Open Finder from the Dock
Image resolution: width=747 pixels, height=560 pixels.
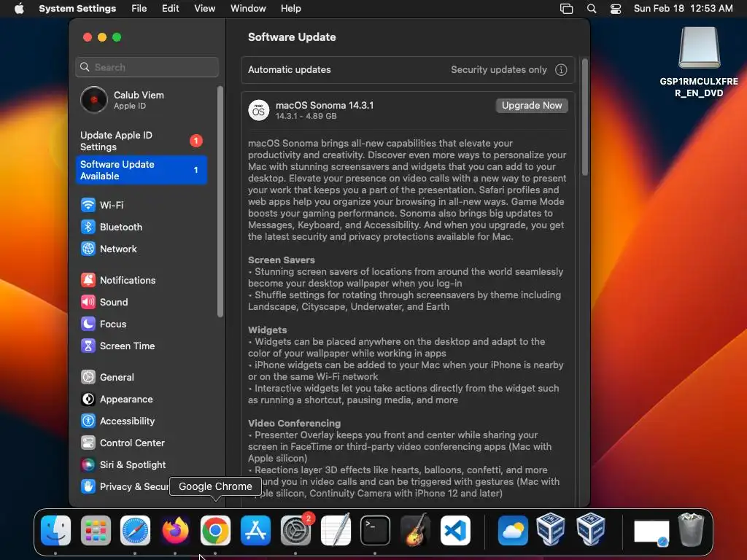coord(55,531)
